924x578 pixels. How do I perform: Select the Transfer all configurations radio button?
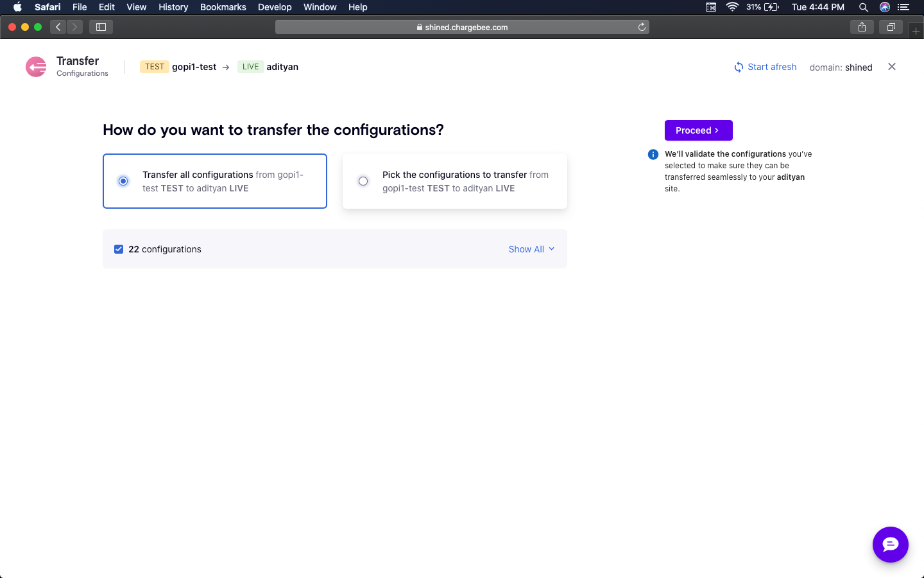[x=123, y=180]
